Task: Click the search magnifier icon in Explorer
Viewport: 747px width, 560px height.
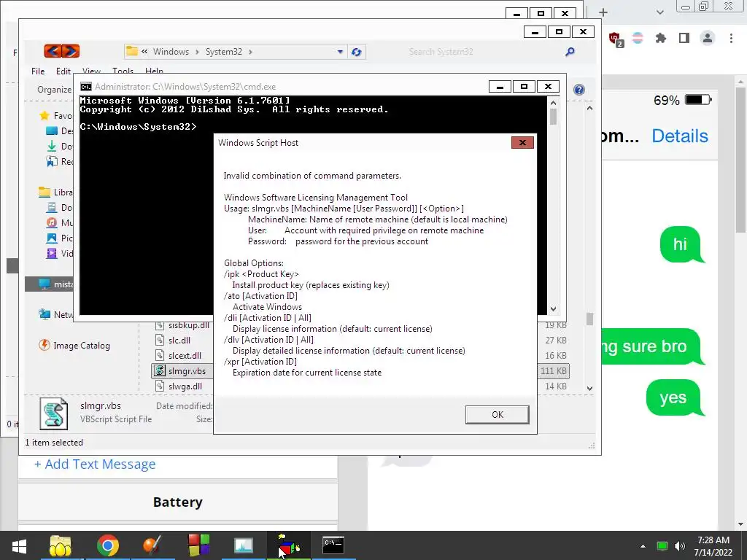Action: coord(570,52)
